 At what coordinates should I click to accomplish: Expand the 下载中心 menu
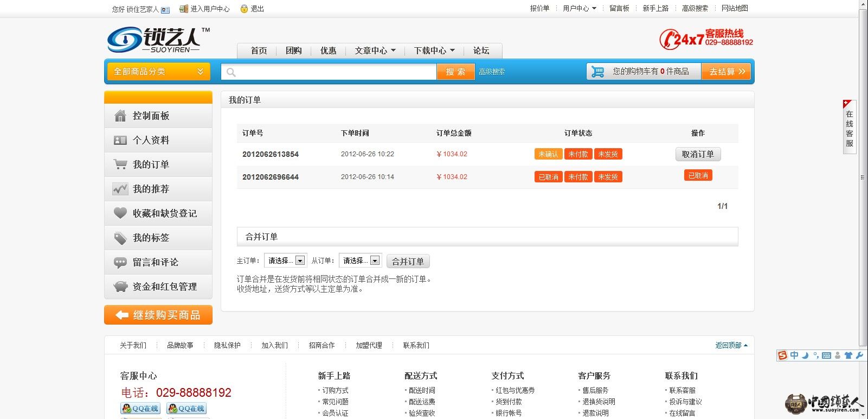(x=434, y=50)
